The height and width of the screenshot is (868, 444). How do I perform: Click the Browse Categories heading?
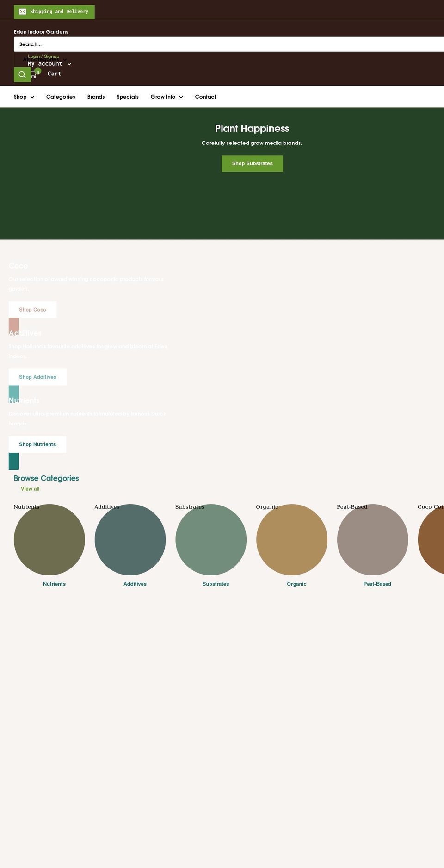click(x=46, y=478)
